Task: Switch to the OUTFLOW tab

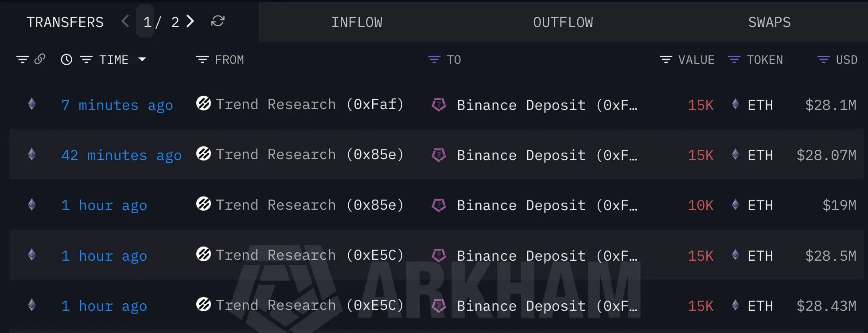Action: (563, 22)
